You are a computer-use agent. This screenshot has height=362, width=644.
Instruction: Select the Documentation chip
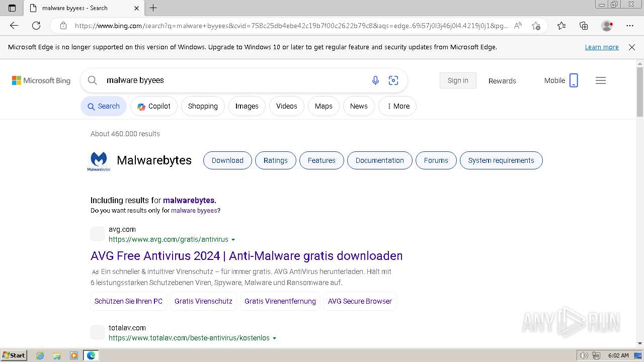coord(380,160)
